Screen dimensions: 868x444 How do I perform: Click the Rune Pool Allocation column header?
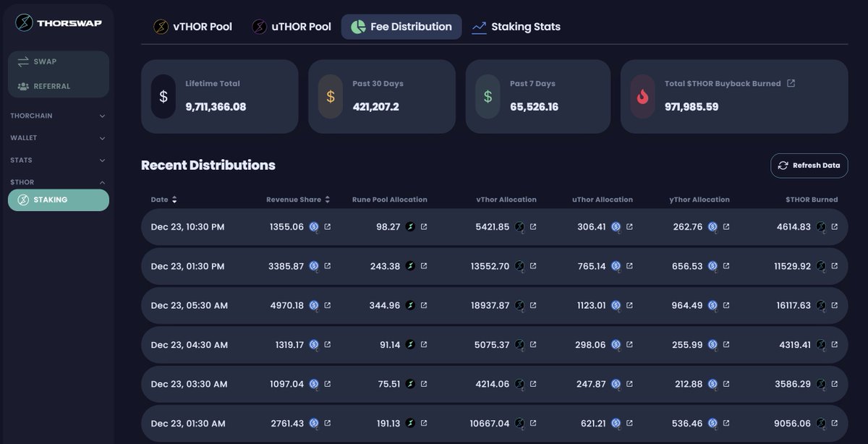(x=390, y=200)
